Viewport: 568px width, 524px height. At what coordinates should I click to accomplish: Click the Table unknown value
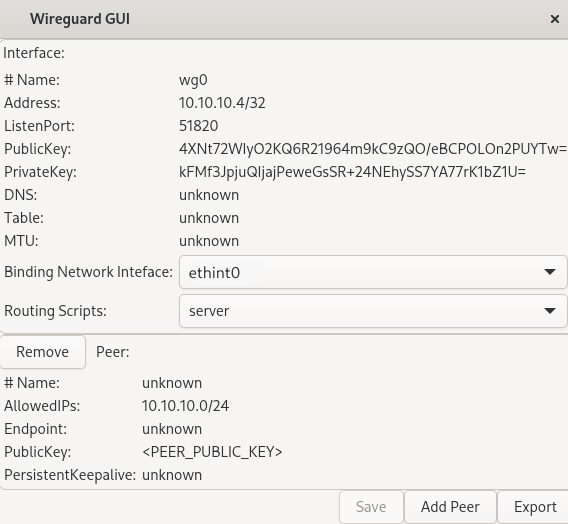[x=209, y=218]
